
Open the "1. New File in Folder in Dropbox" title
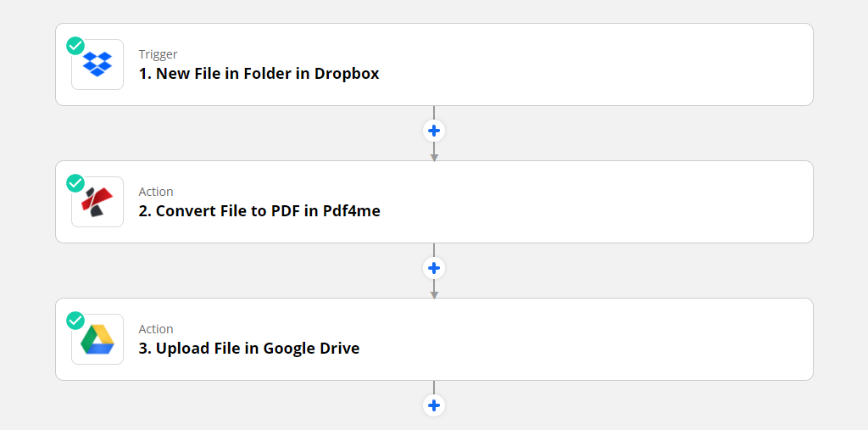[259, 74]
